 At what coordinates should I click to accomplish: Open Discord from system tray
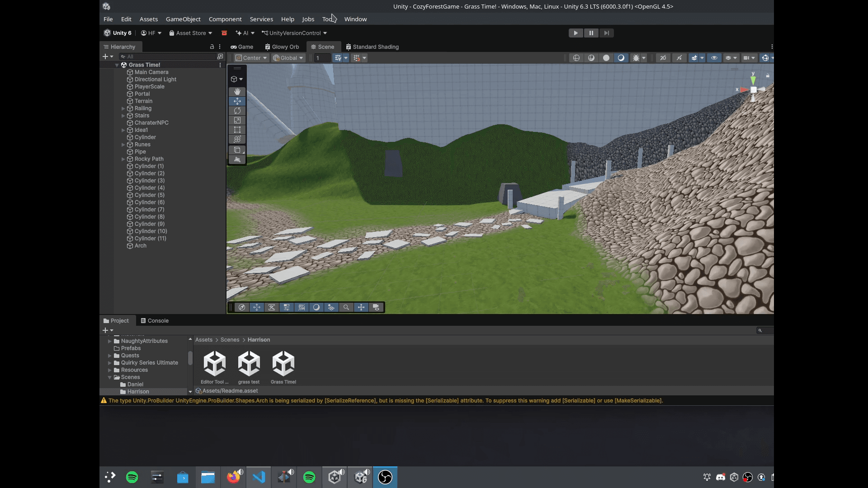pos(721,477)
